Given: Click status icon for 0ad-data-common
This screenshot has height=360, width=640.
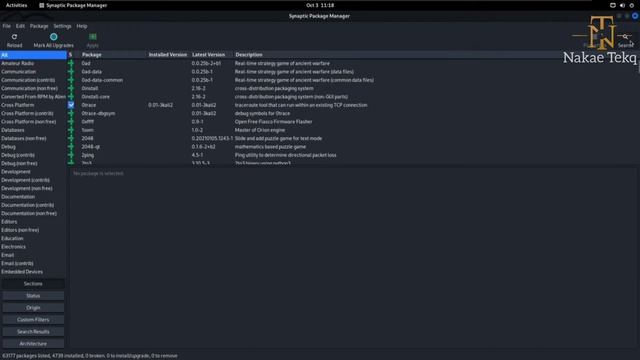Looking at the screenshot, I should pos(71,80).
